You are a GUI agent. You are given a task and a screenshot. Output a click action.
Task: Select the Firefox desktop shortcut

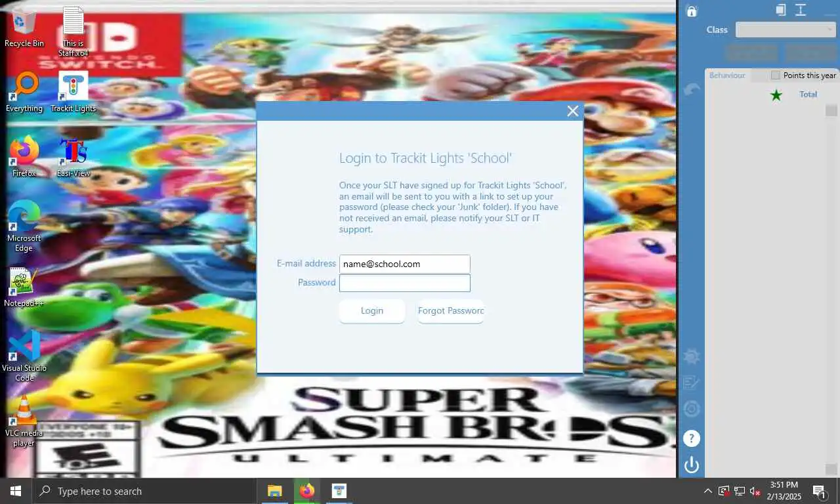tap(24, 157)
